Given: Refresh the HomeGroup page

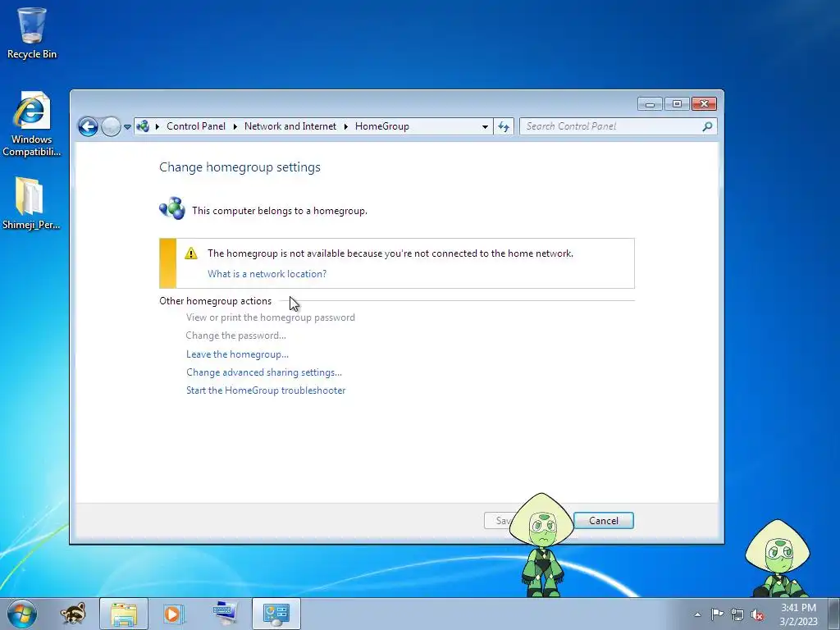Looking at the screenshot, I should (x=504, y=127).
